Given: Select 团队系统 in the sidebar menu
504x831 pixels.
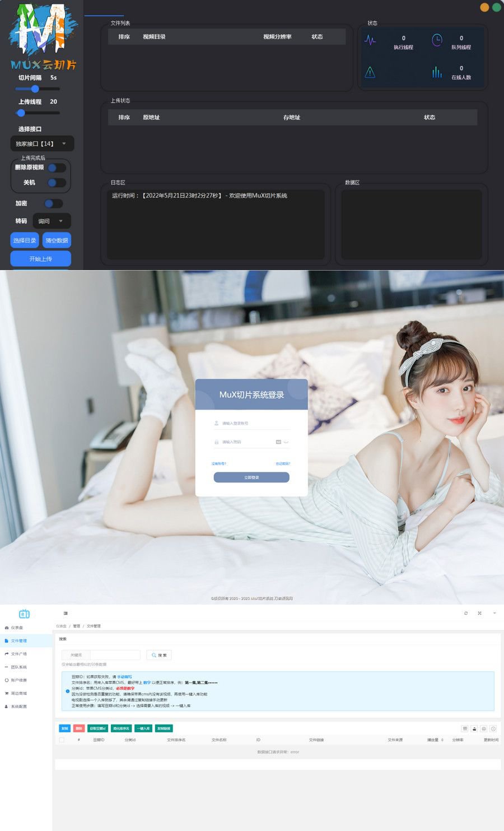Looking at the screenshot, I should pos(20,667).
